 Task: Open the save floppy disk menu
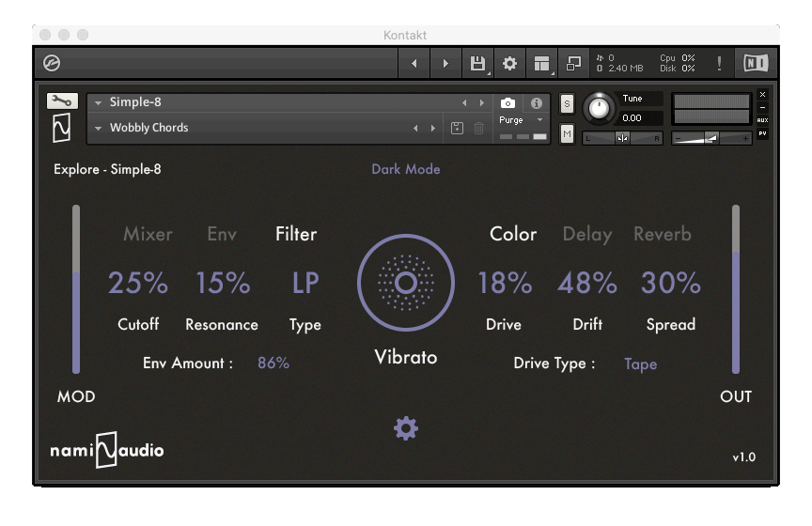(477, 63)
